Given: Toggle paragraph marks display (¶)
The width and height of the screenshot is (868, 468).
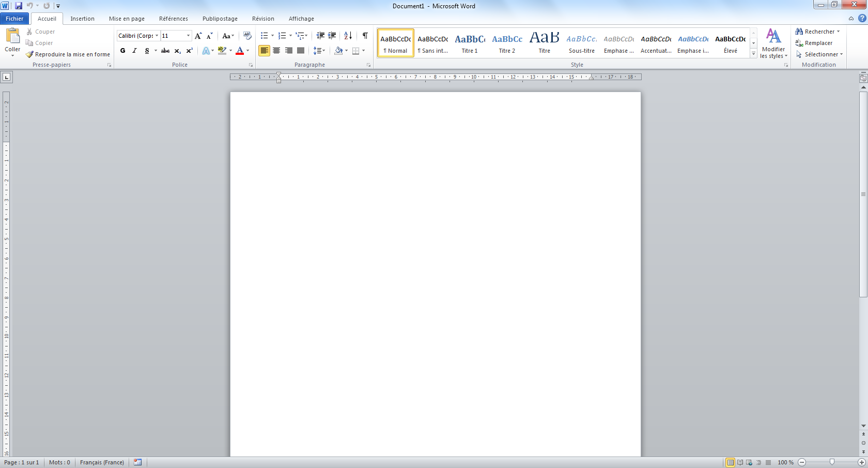Looking at the screenshot, I should 365,36.
